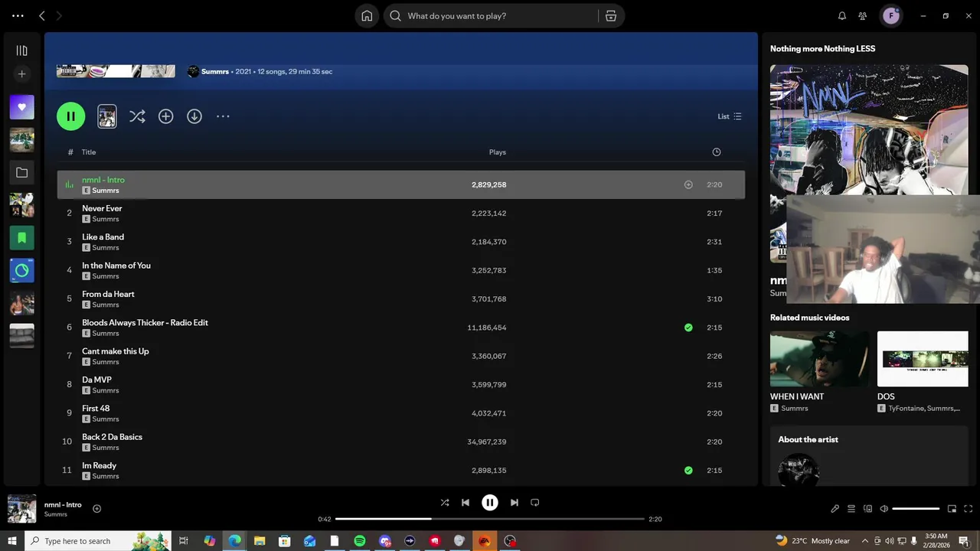
Task: Click the create playlist plus icon in sidebar
Action: (x=21, y=74)
